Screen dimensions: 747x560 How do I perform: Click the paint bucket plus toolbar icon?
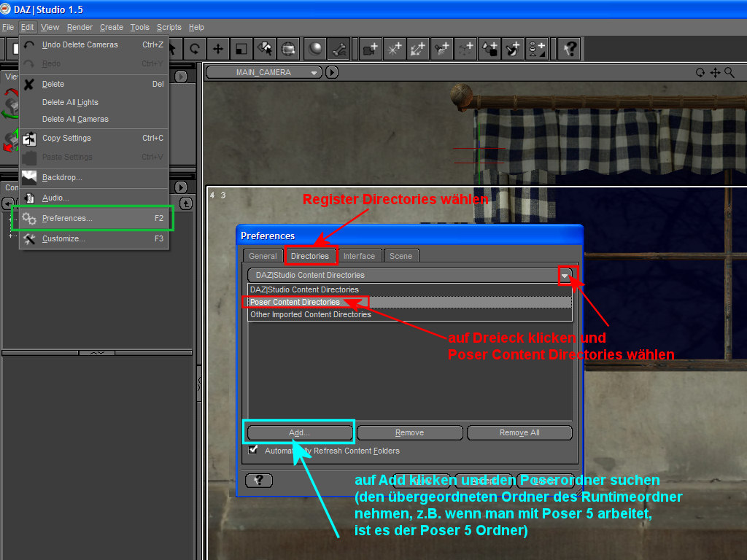(x=513, y=49)
